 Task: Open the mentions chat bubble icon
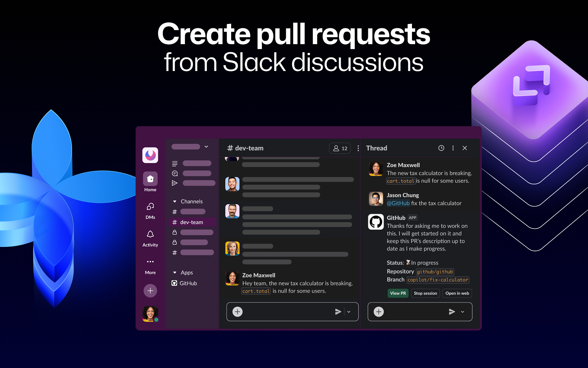(175, 173)
